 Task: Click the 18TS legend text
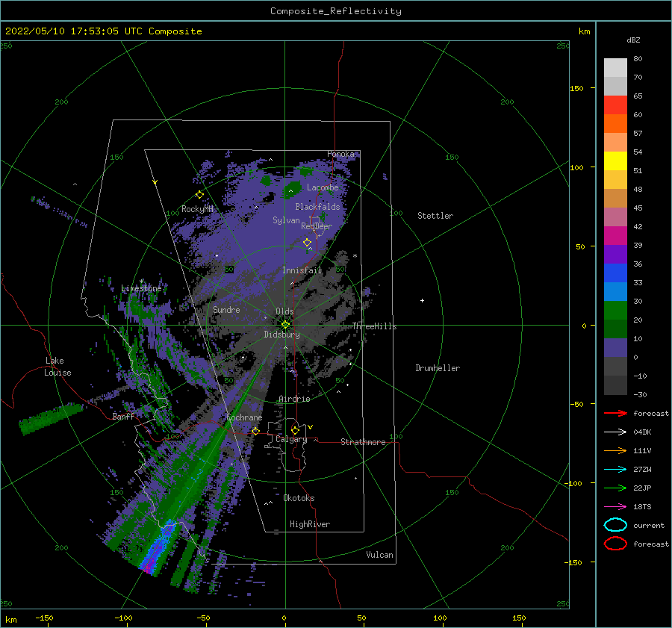pos(642,507)
